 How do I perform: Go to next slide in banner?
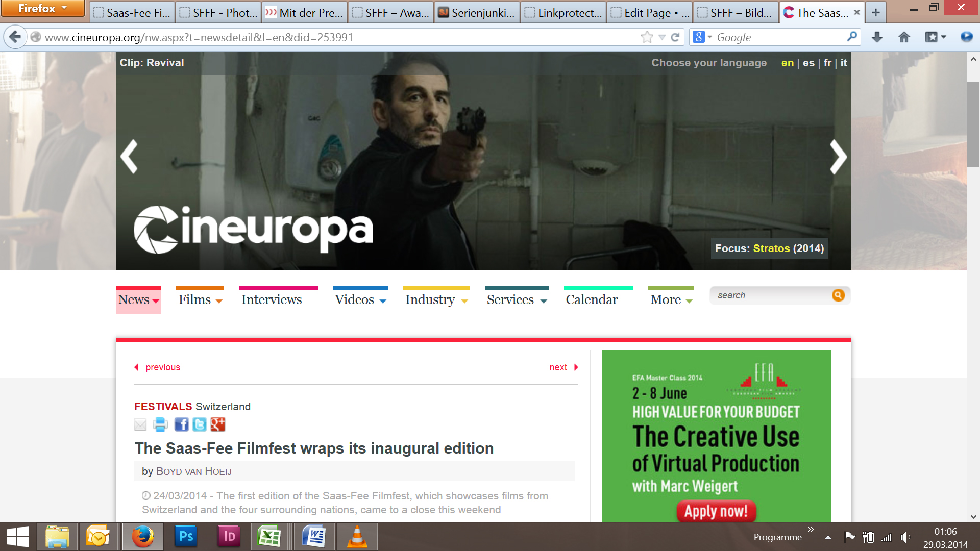click(838, 157)
